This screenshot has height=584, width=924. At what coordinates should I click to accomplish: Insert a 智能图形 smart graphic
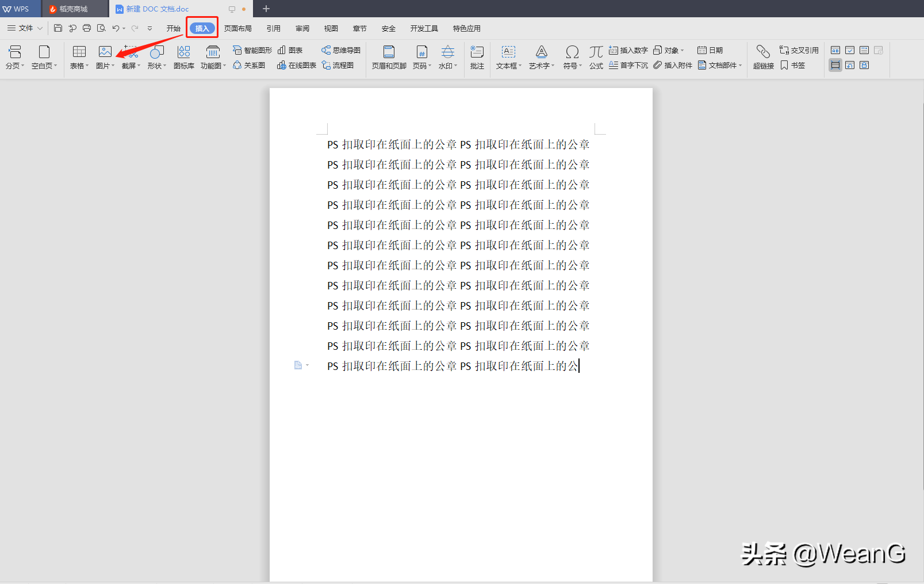pyautogui.click(x=252, y=50)
